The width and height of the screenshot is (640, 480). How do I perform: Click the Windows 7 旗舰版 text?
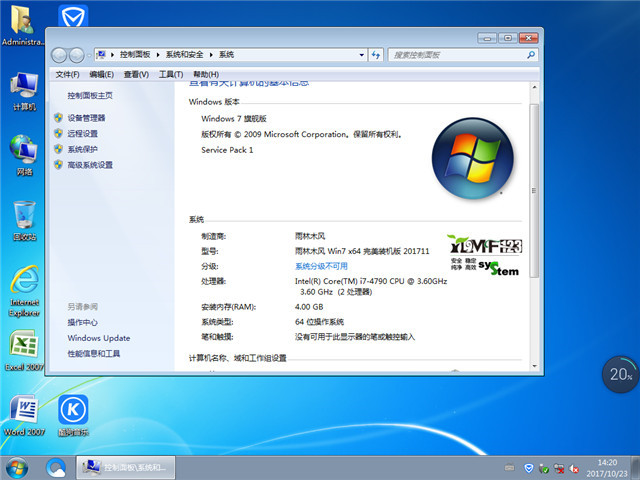(233, 119)
